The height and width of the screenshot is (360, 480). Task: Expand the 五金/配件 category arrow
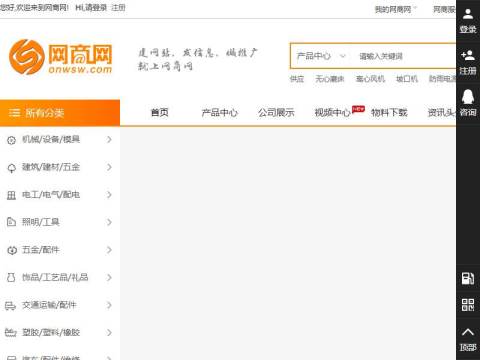tap(109, 250)
